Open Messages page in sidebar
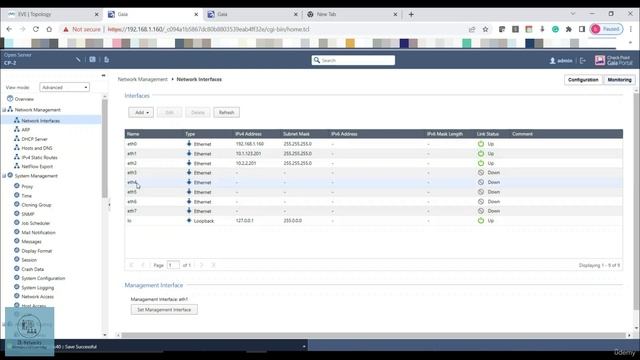Image resolution: width=640 pixels, height=360 pixels. [31, 242]
